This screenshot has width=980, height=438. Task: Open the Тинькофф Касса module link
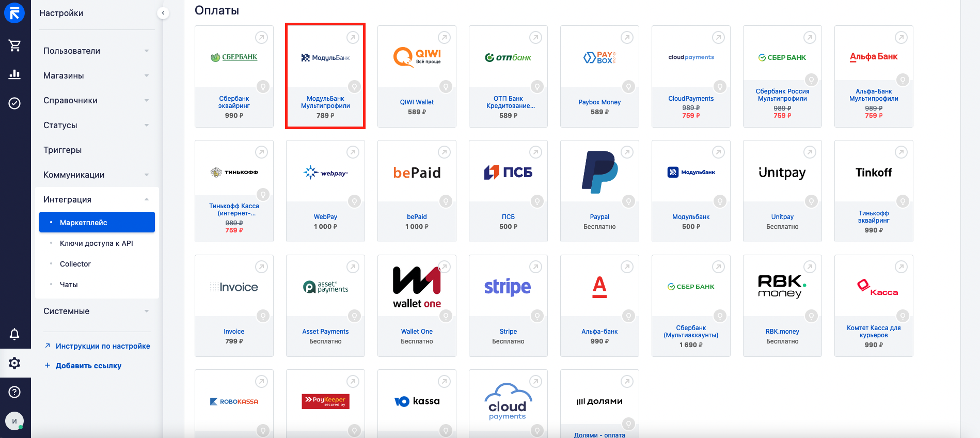(234, 210)
